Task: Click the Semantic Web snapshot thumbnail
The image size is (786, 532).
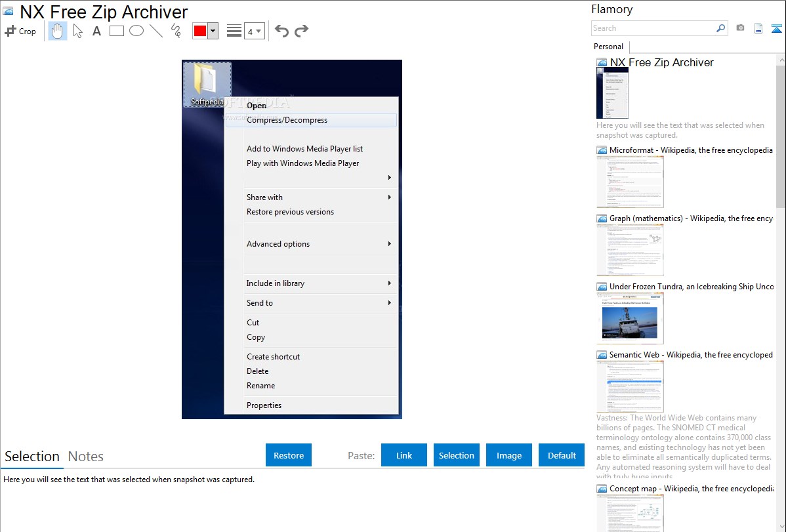Action: [630, 386]
